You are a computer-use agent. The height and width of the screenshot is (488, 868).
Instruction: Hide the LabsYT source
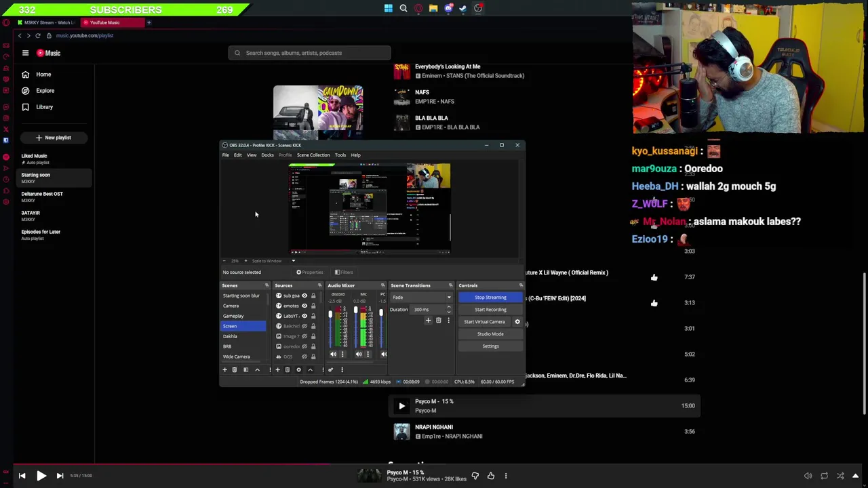304,316
